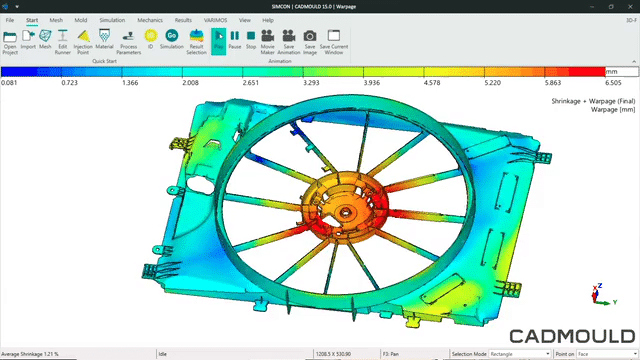Select the Import icon
Viewport: 640px width, 360px height.
tap(28, 40)
